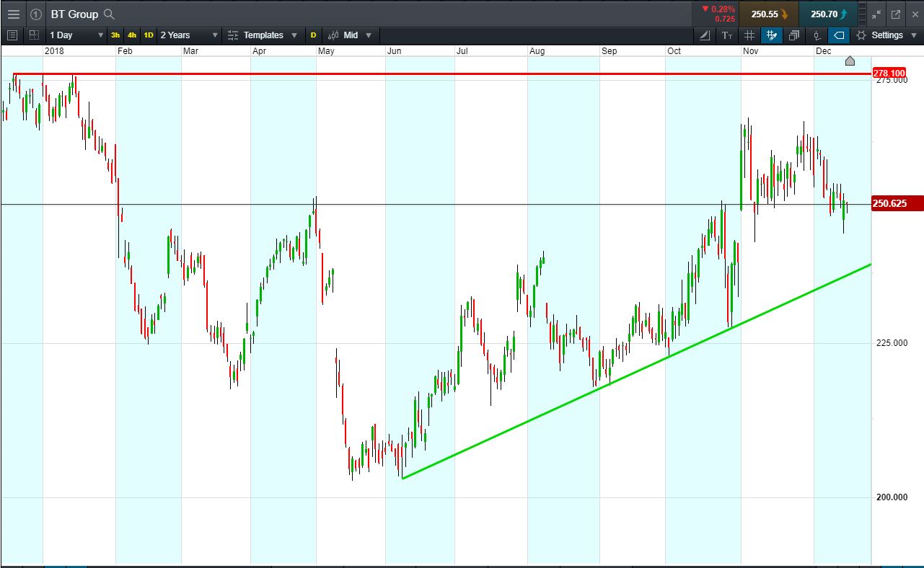Open the hamburger main menu
Image resolution: width=924 pixels, height=568 pixels.
tap(14, 14)
